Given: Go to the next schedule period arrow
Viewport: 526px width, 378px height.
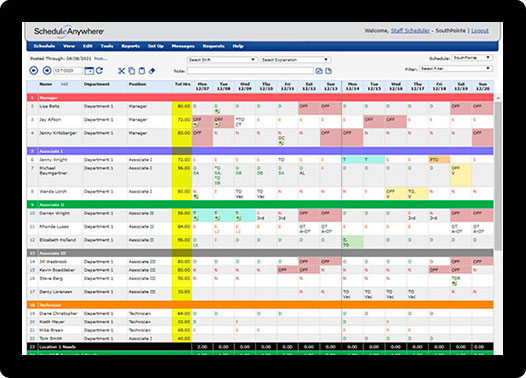Looking at the screenshot, I should (47, 70).
